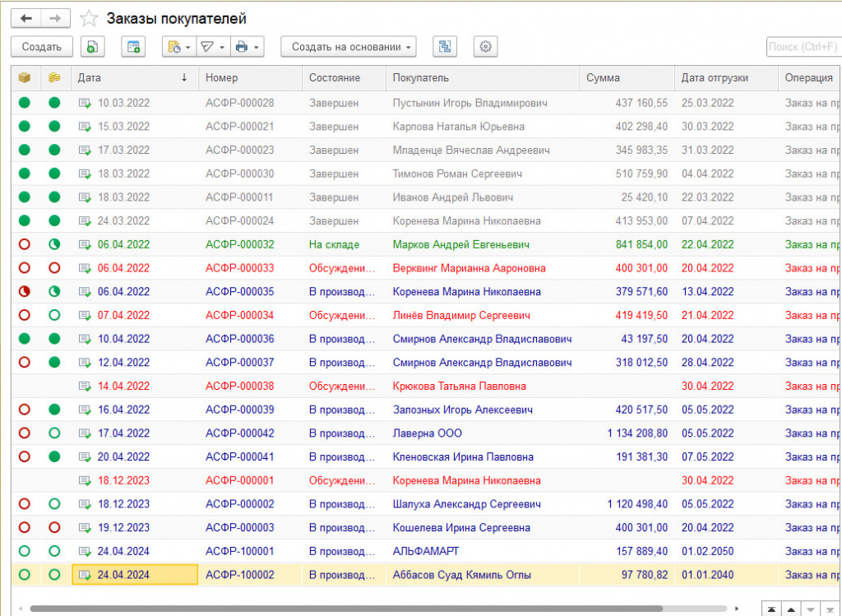The width and height of the screenshot is (842, 616).
Task: Expand the Создать на основании dropdown
Action: click(349, 47)
